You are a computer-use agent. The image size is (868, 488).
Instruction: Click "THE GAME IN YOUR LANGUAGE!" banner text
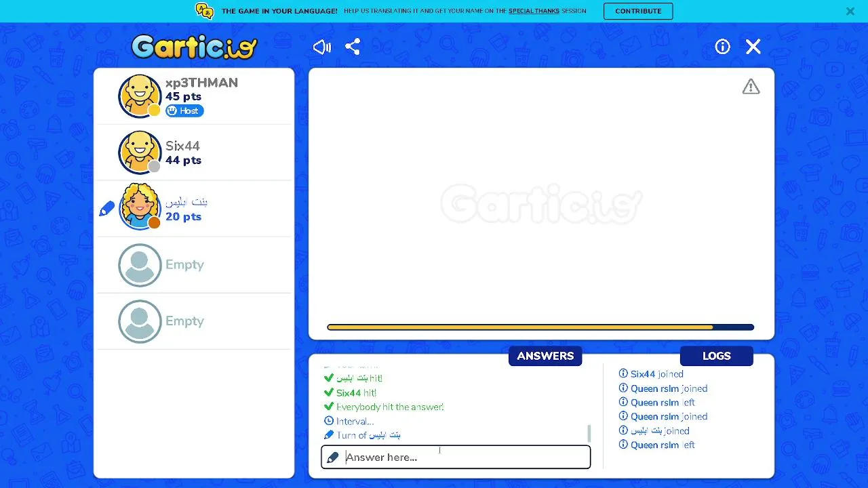point(279,11)
